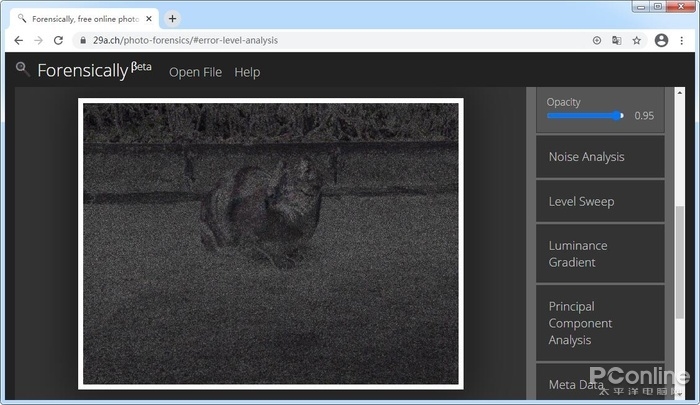Click the install app icon in address bar
The image size is (700, 405).
coord(597,40)
